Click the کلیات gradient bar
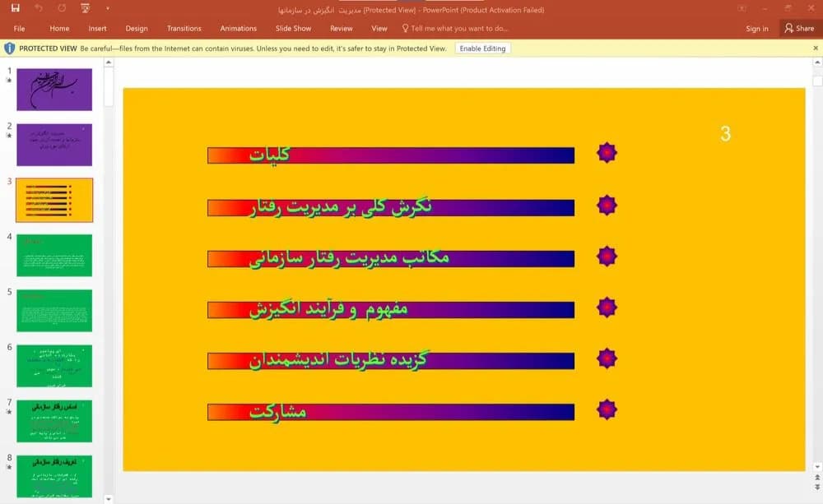This screenshot has width=823, height=504. tap(391, 155)
